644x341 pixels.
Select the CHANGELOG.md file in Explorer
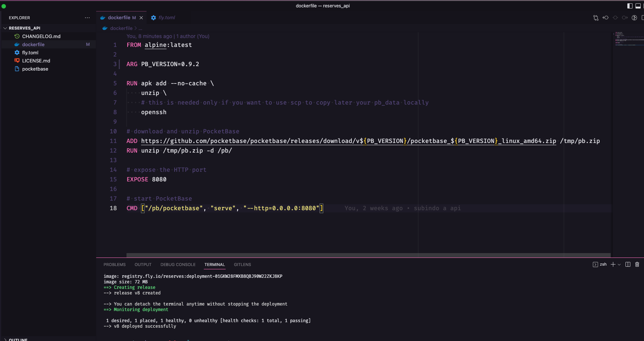[x=41, y=36]
